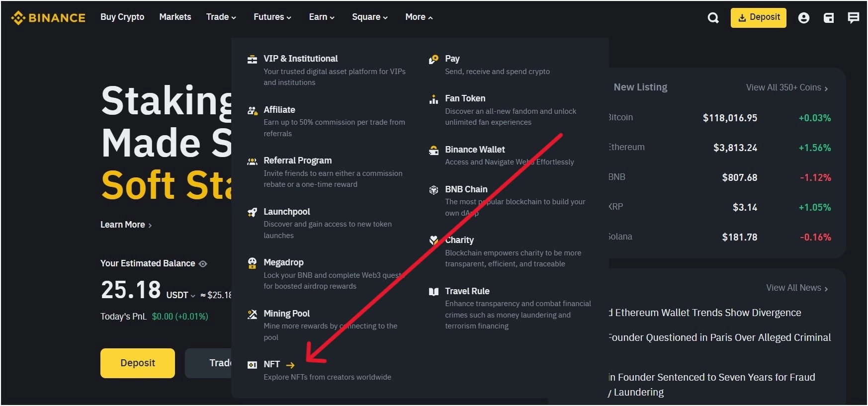868x406 pixels.
Task: Open the wallet icon in header
Action: click(828, 18)
